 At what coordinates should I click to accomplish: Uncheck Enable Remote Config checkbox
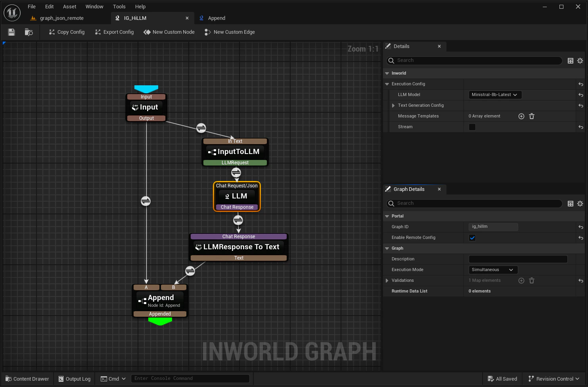[x=472, y=238]
